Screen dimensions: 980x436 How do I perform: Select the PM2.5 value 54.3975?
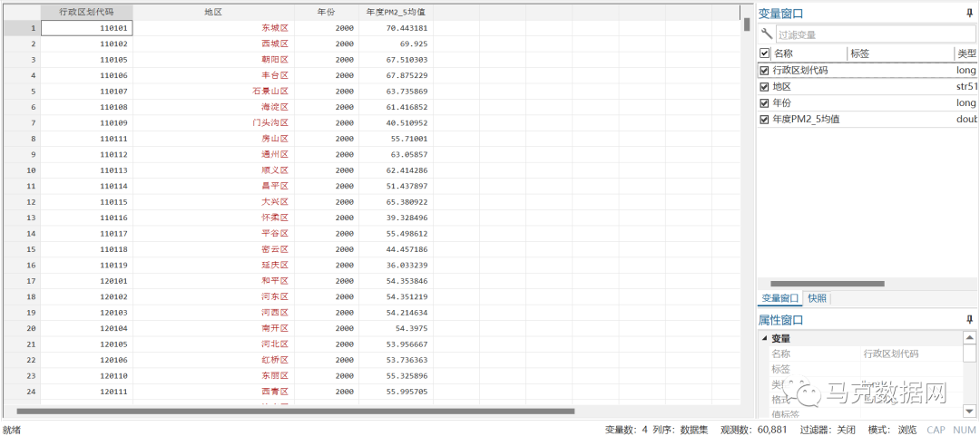(x=397, y=328)
